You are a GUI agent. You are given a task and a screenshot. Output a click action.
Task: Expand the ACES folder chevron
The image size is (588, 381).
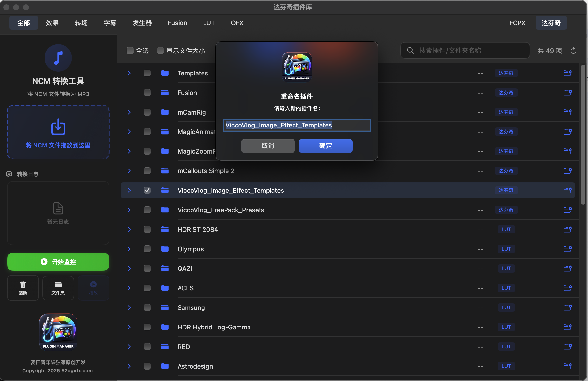tap(129, 288)
